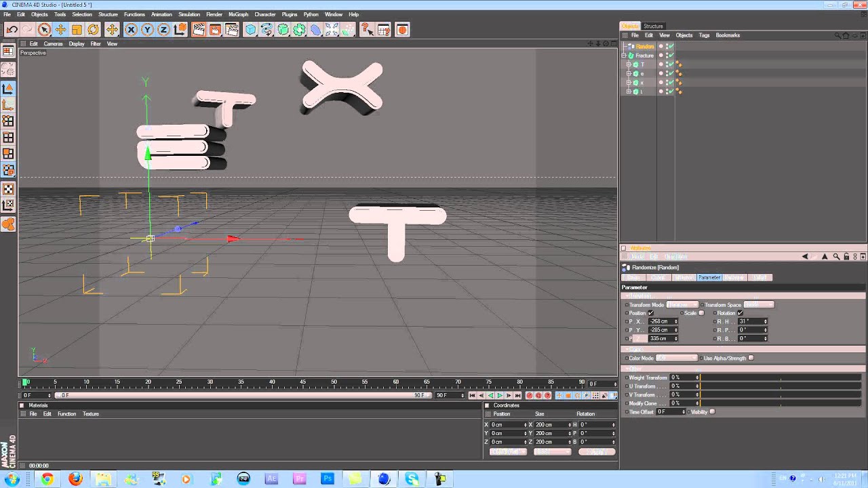Enable the Use Alpha/Strength checkbox
Viewport: 868px width, 488px height.
click(751, 358)
